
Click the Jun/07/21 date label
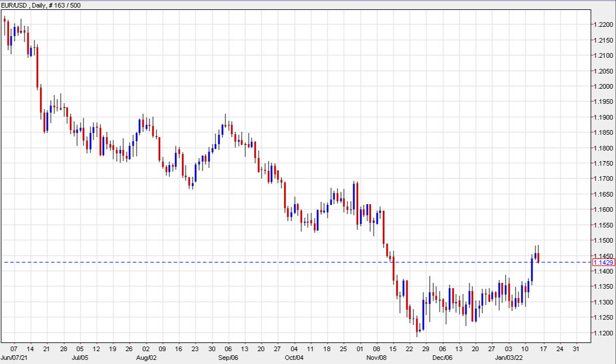click(x=14, y=358)
